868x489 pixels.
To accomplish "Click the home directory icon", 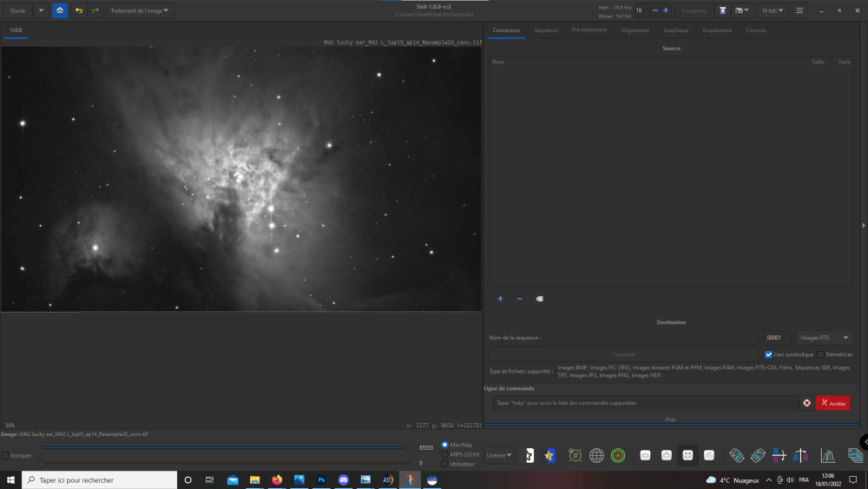I will 60,10.
